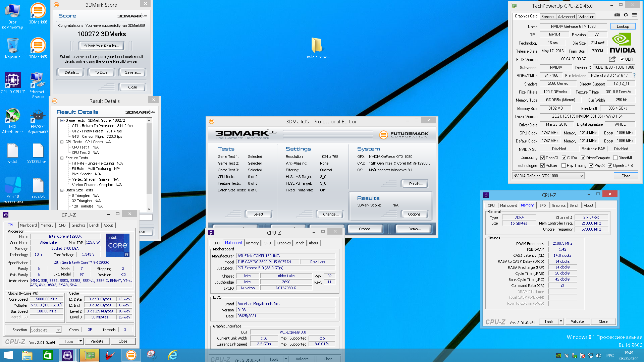Select the Recycle Bin desktop icon

pyautogui.click(x=13, y=48)
